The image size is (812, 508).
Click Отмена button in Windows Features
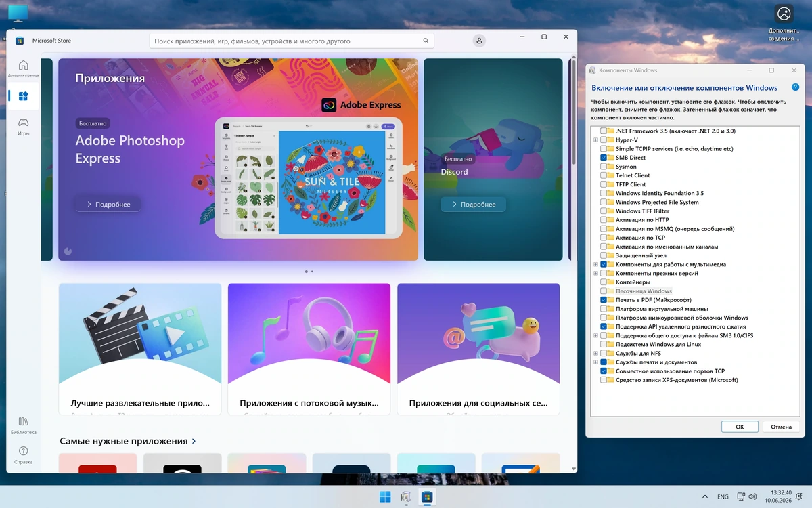[x=781, y=427]
